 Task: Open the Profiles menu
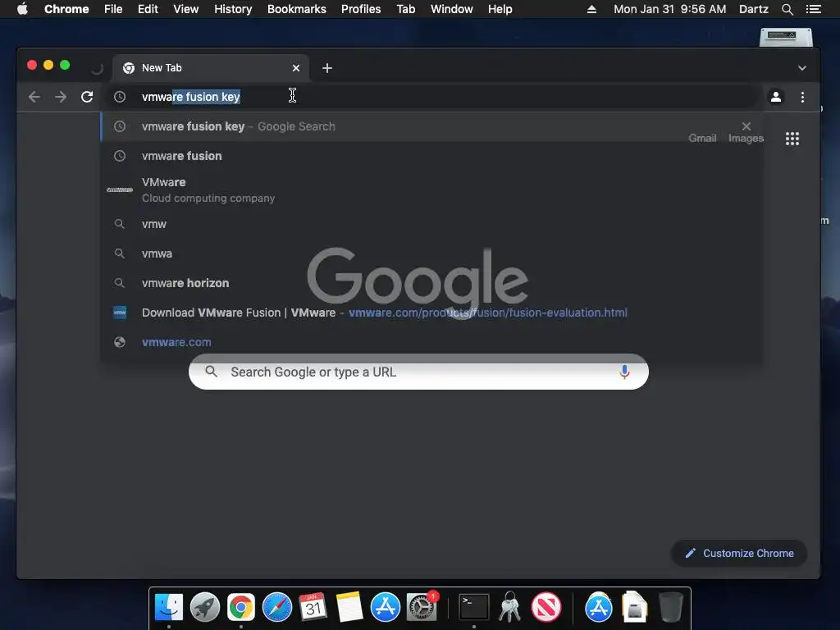point(361,9)
